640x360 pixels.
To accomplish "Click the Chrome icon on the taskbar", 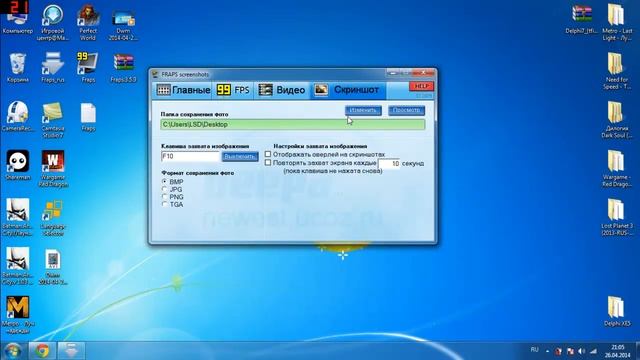I will [x=42, y=351].
